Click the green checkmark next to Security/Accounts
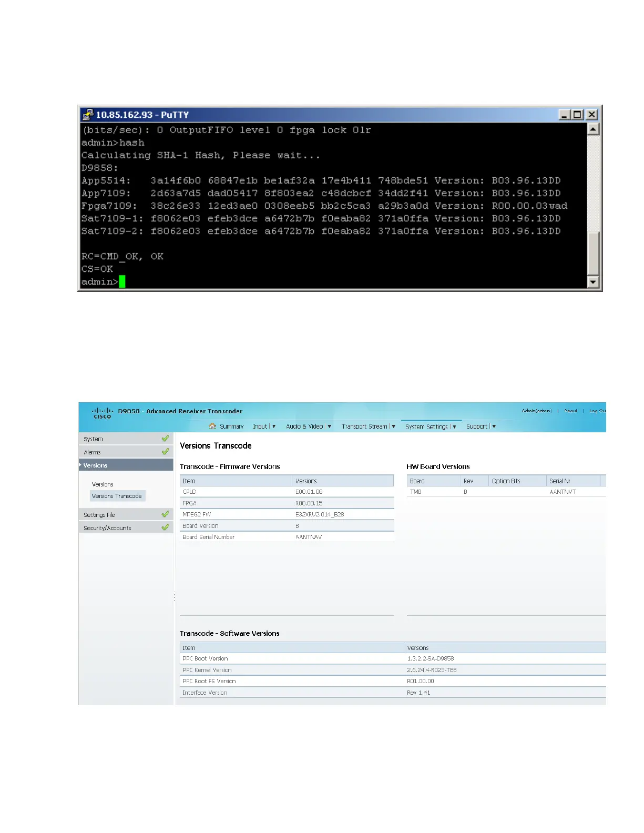Screen dimensions: 644x833 [x=165, y=527]
